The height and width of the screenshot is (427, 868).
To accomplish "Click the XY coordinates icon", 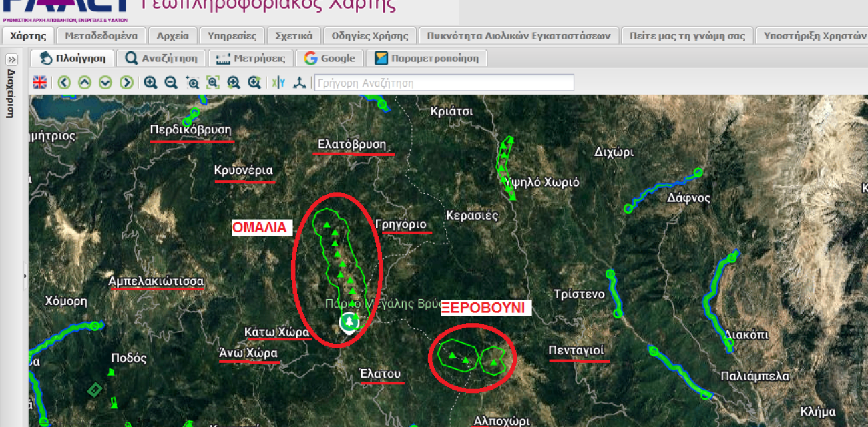I will [x=278, y=83].
